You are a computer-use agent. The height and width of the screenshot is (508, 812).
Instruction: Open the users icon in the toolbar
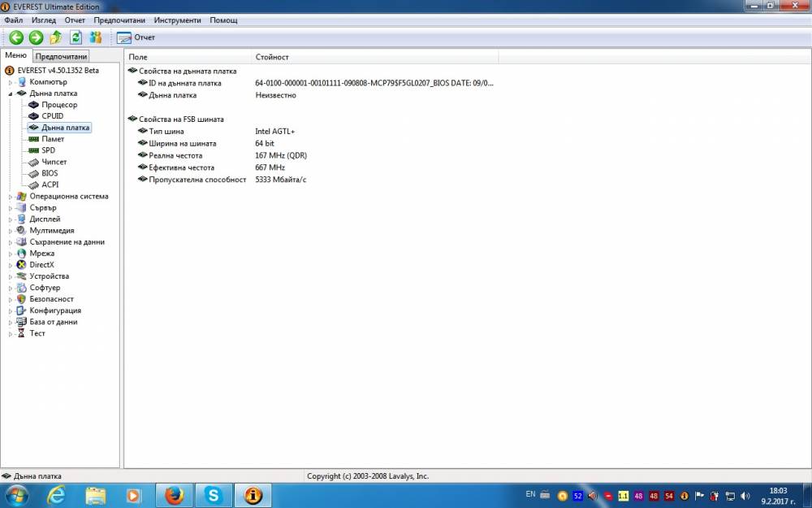[96, 37]
